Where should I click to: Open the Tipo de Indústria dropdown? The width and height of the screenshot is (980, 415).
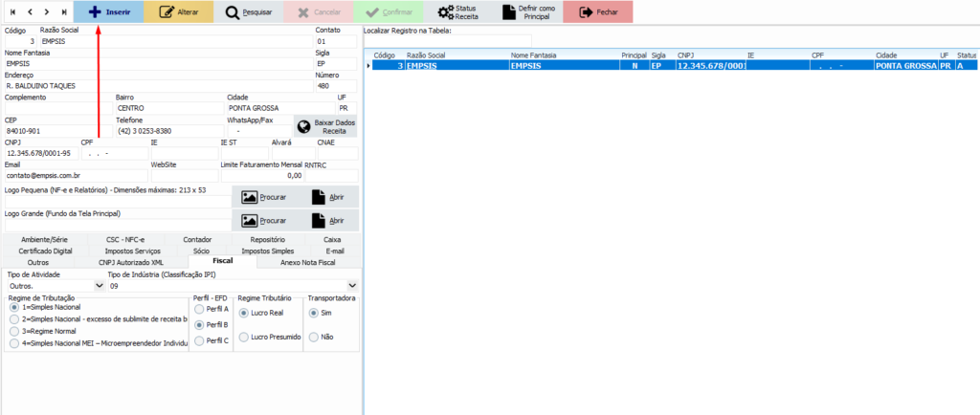pos(352,285)
